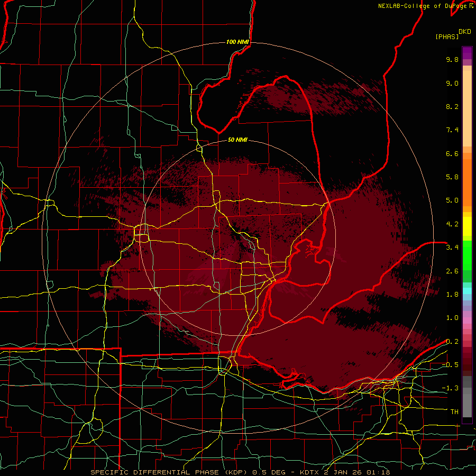The height and width of the screenshot is (476, 476).
Task: Click the 6.6 scale value
Action: (x=452, y=153)
